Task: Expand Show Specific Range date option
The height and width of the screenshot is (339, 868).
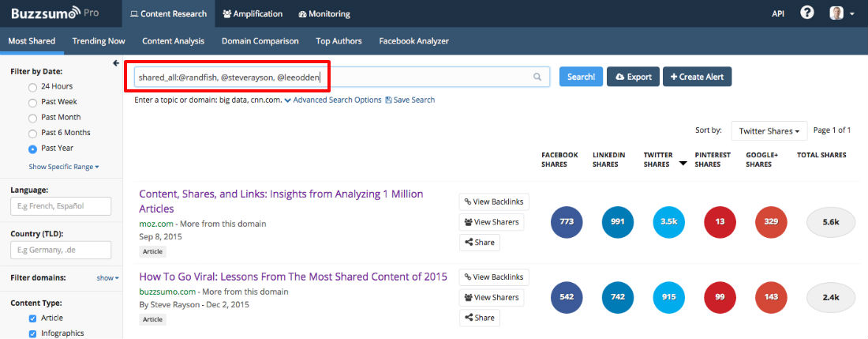Action: click(63, 167)
